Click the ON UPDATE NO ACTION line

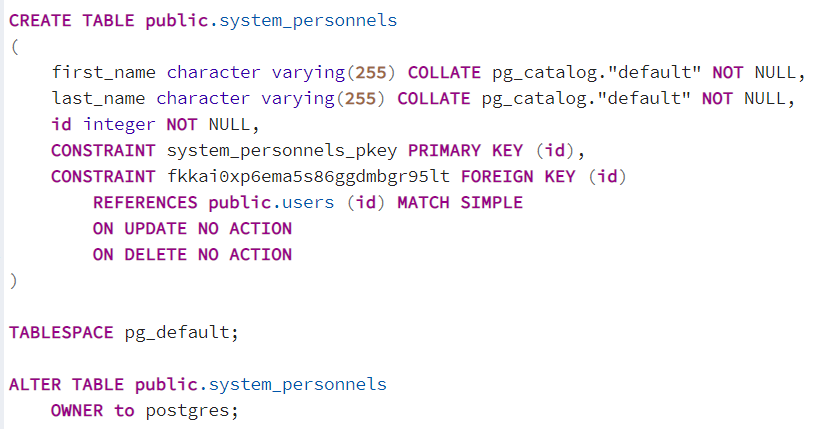coord(192,229)
